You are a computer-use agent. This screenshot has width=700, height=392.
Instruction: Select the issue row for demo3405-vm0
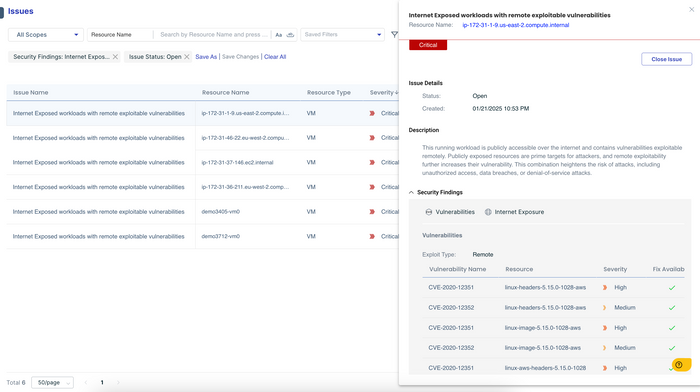click(x=202, y=212)
